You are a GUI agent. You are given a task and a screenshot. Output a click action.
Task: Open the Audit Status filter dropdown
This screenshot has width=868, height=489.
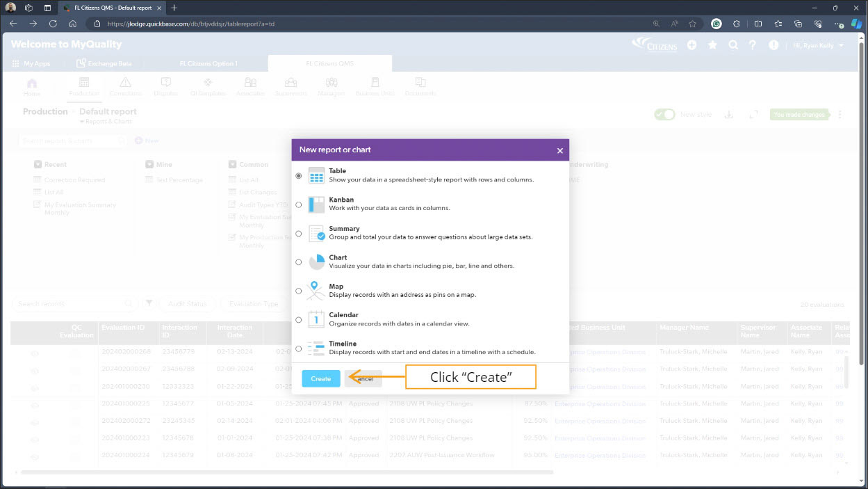point(187,303)
